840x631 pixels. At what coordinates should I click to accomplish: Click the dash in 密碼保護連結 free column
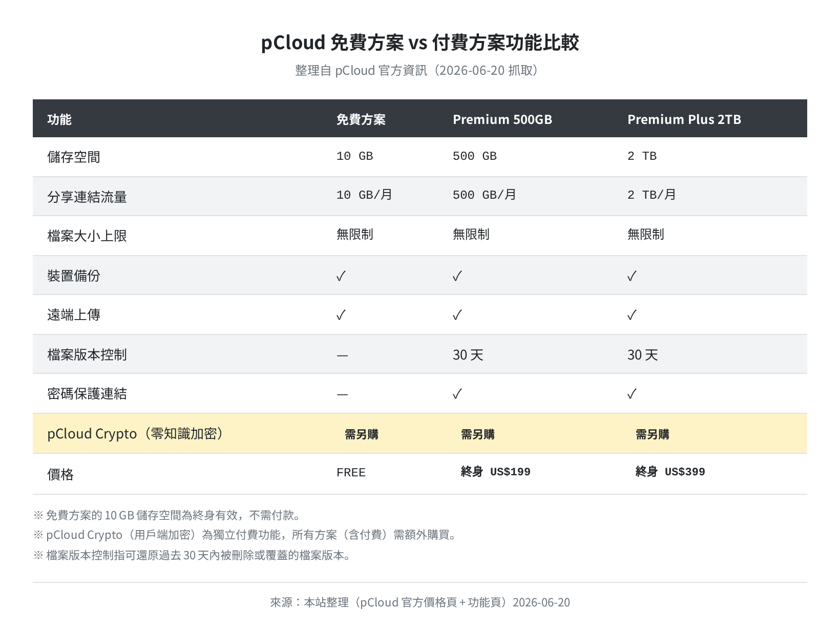(343, 394)
